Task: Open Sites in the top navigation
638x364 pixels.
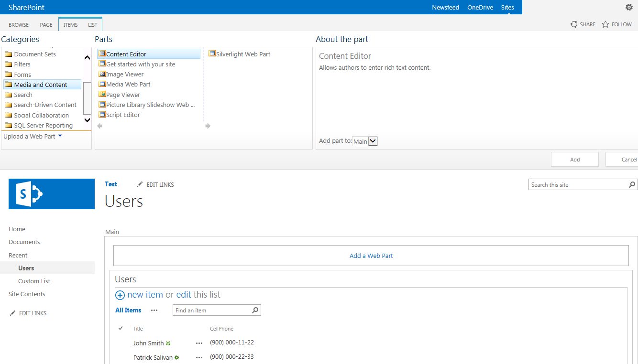Action: (x=507, y=7)
